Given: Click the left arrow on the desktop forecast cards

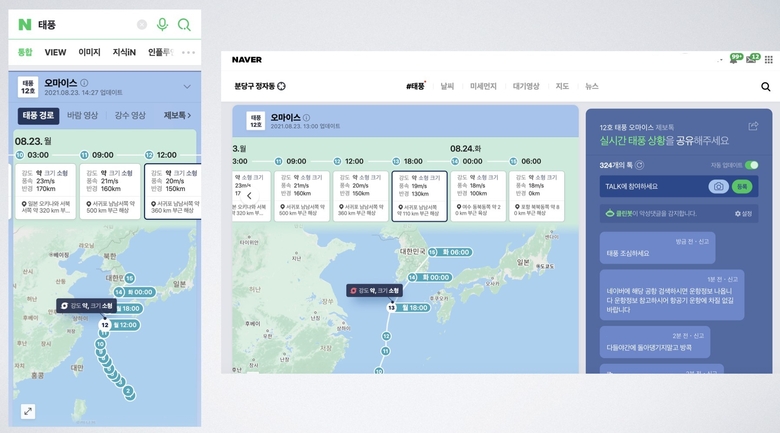Looking at the screenshot, I should (249, 196).
